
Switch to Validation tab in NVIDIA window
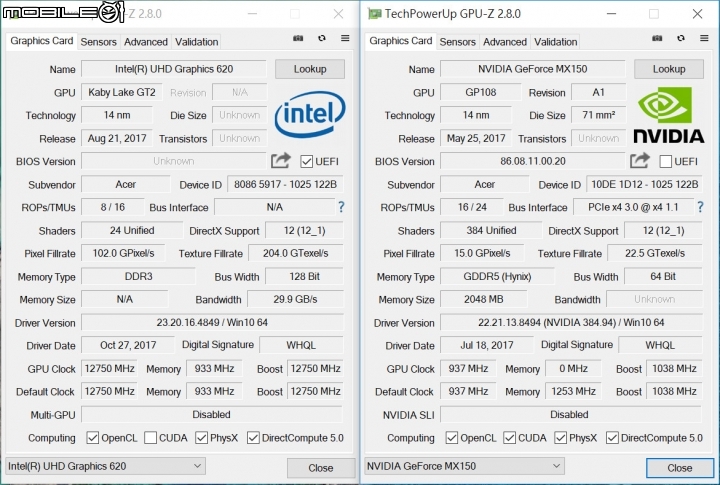click(x=556, y=42)
